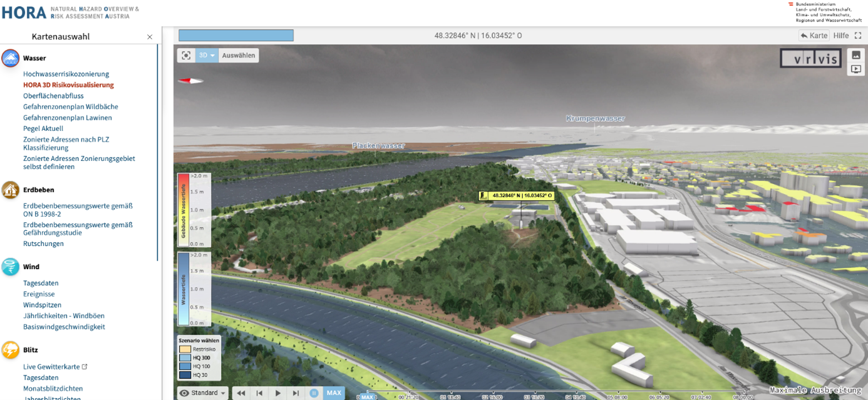
Task: Click the coordinate tooltip label in scene
Action: 517,195
